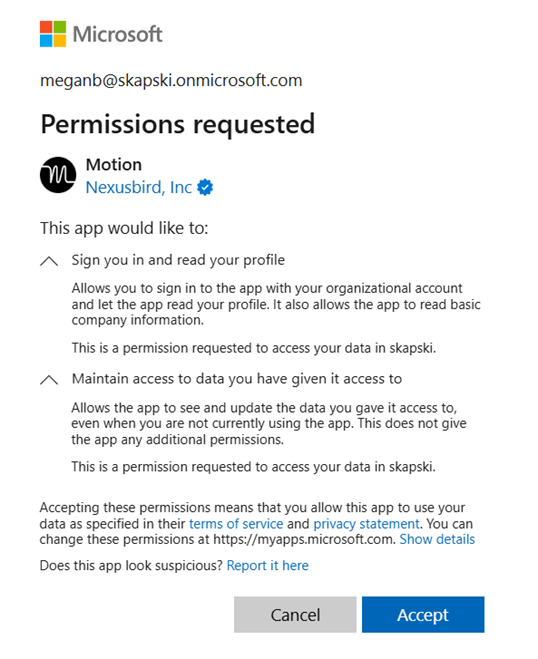Click the Show details link

click(x=437, y=539)
